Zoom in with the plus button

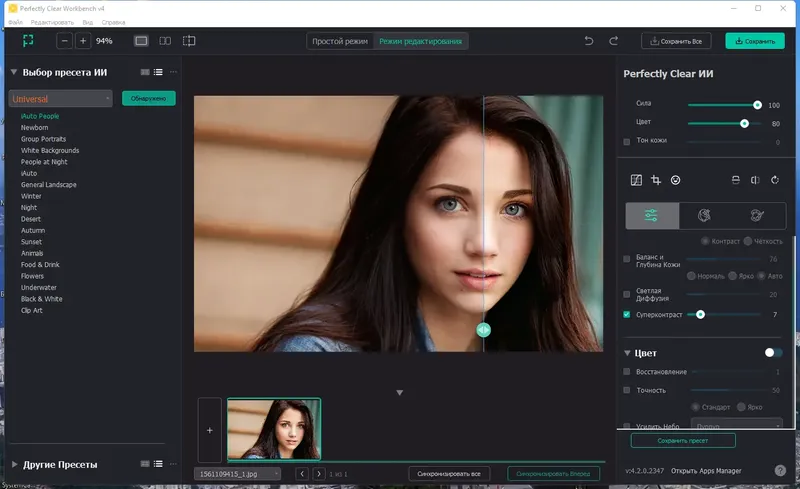83,41
